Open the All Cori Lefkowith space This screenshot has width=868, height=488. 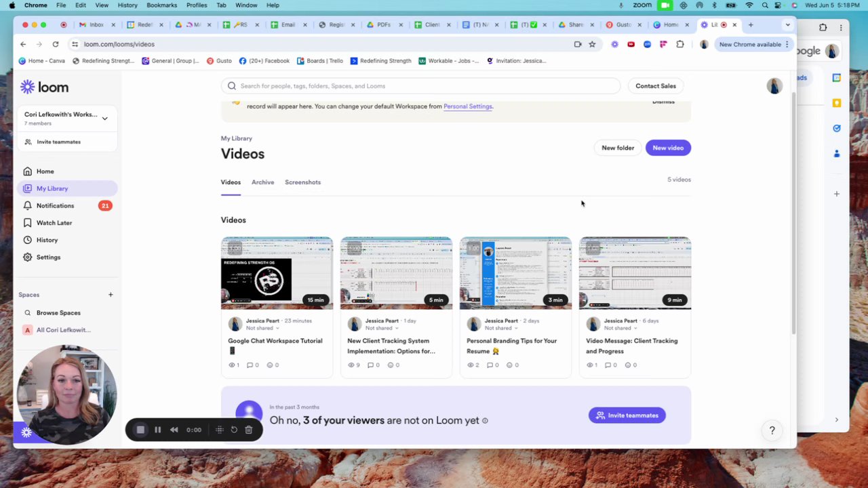pyautogui.click(x=63, y=330)
